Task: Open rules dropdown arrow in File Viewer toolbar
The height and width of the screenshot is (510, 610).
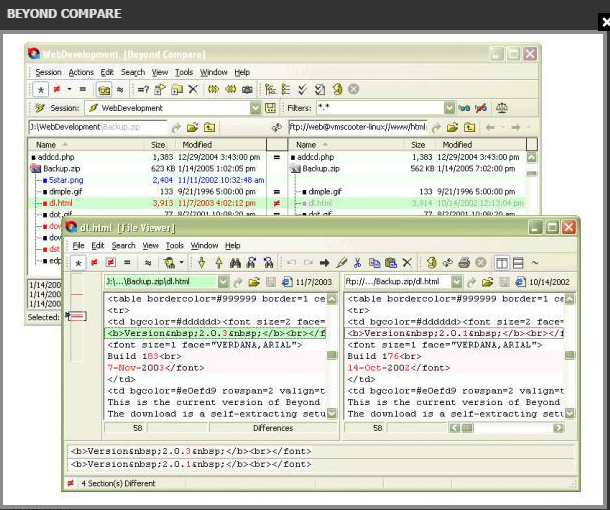Action: pyautogui.click(x=181, y=263)
